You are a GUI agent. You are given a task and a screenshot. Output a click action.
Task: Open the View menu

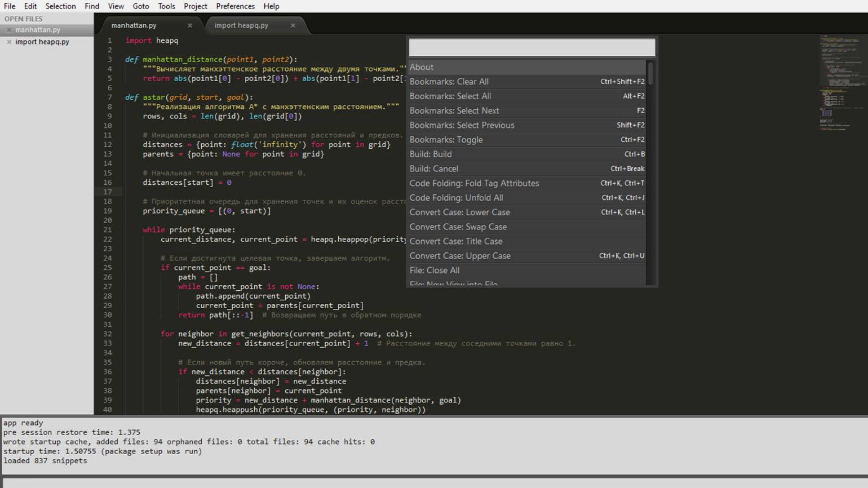click(116, 6)
